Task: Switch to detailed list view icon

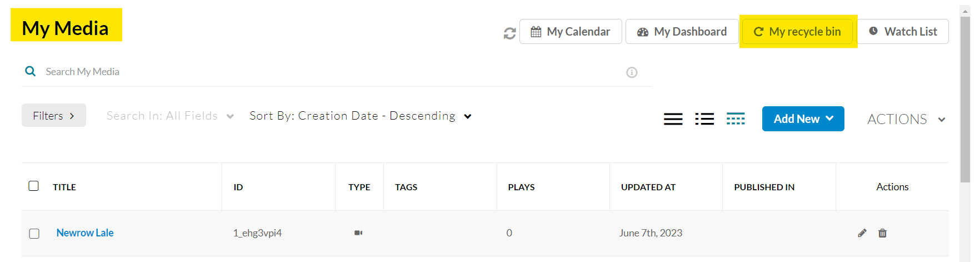Action: point(673,119)
